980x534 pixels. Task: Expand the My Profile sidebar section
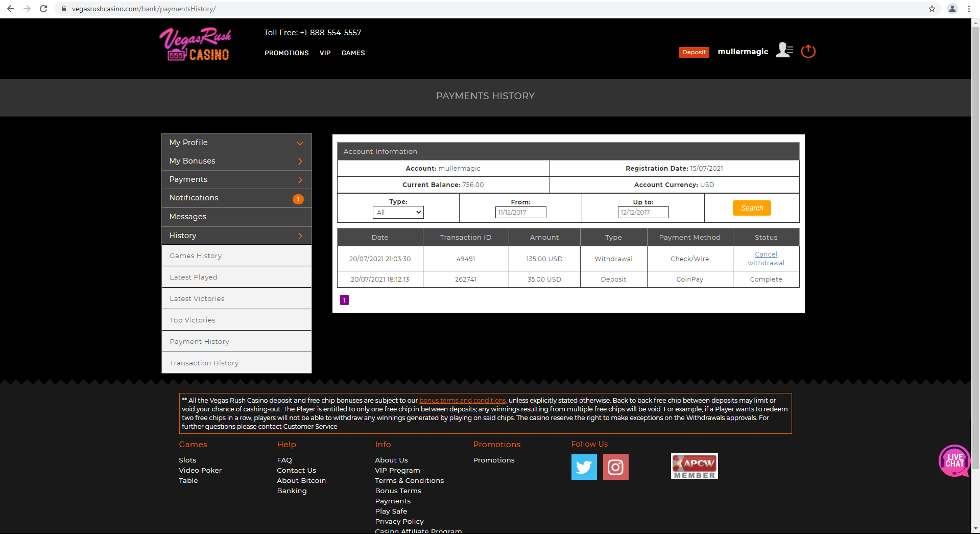click(236, 143)
